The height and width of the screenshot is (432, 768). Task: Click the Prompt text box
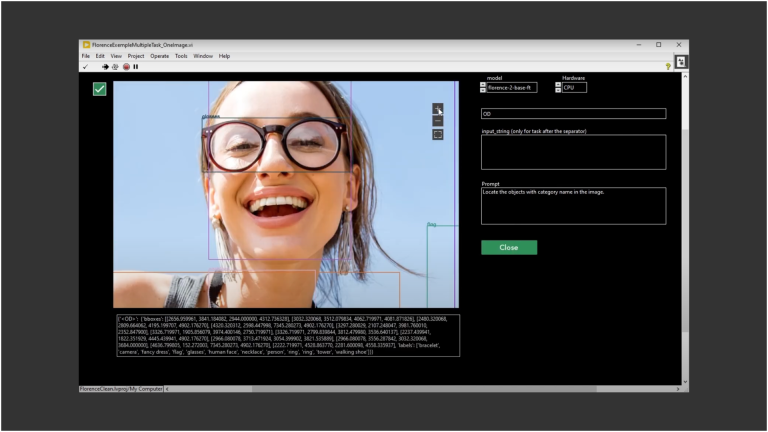pos(574,206)
